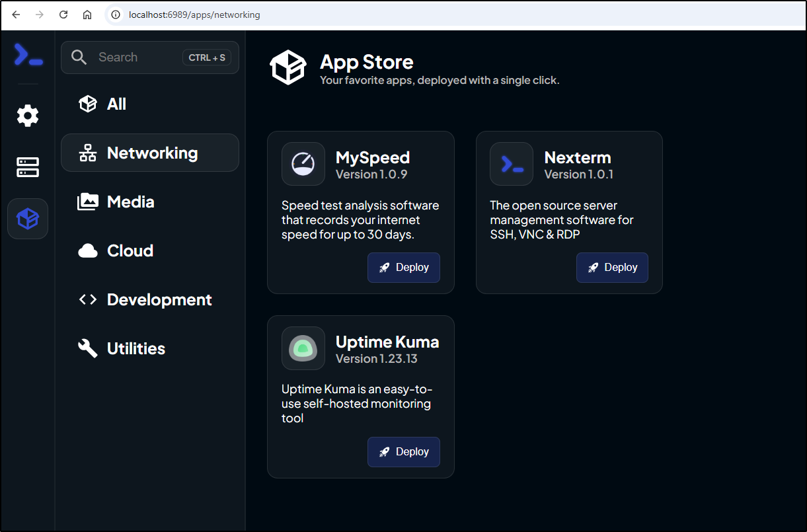Click the Networking category network icon
Image resolution: width=807 pixels, height=532 pixels.
coord(87,153)
